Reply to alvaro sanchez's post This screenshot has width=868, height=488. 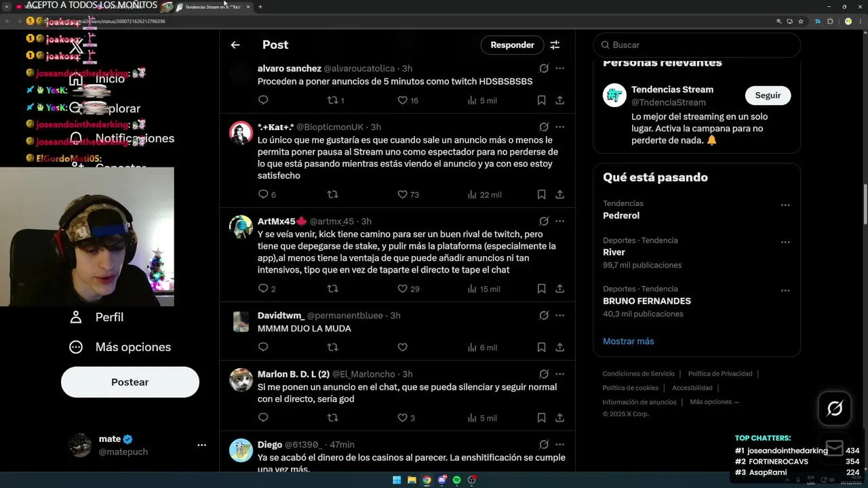pyautogui.click(x=263, y=100)
